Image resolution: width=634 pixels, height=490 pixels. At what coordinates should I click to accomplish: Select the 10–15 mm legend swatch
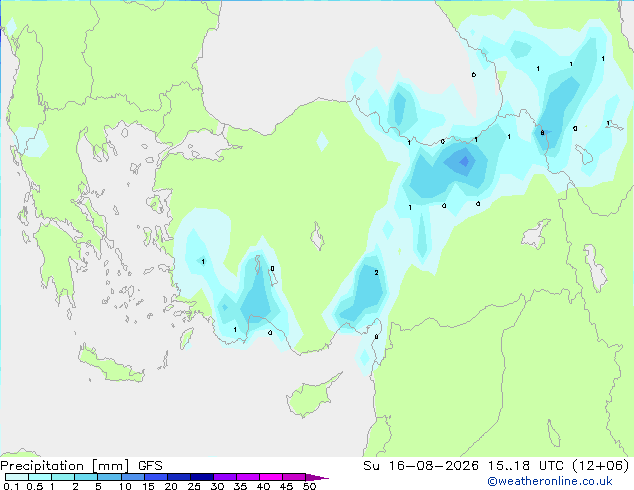(x=132, y=477)
